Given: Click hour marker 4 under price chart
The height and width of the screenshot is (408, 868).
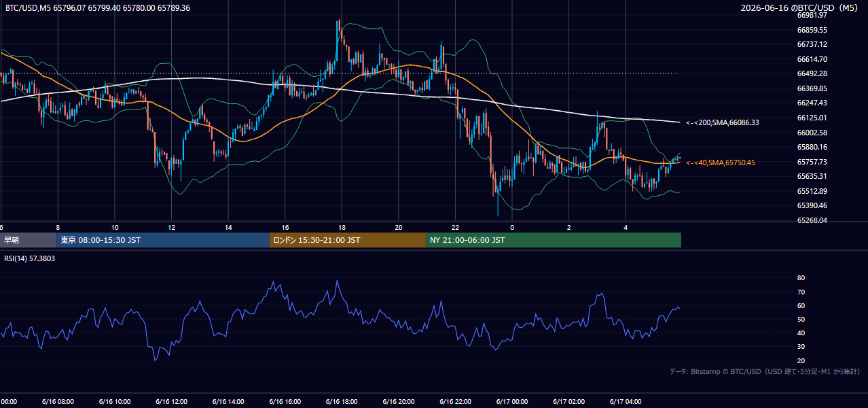Looking at the screenshot, I should coord(626,227).
